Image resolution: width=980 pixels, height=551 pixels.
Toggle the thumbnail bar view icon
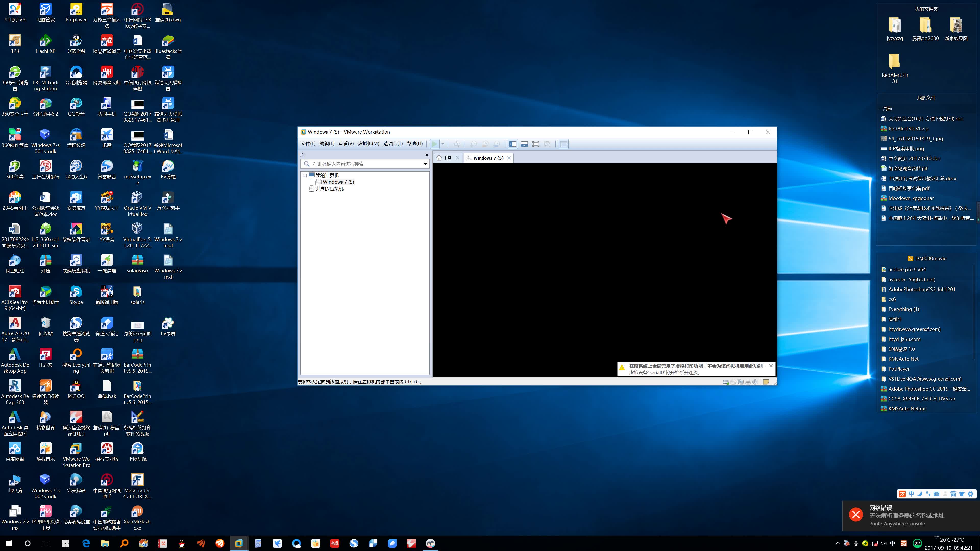[524, 144]
